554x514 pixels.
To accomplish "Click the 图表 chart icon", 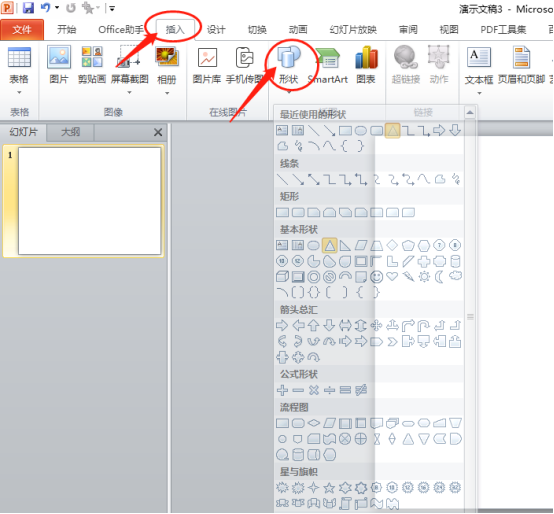I will 366,66.
